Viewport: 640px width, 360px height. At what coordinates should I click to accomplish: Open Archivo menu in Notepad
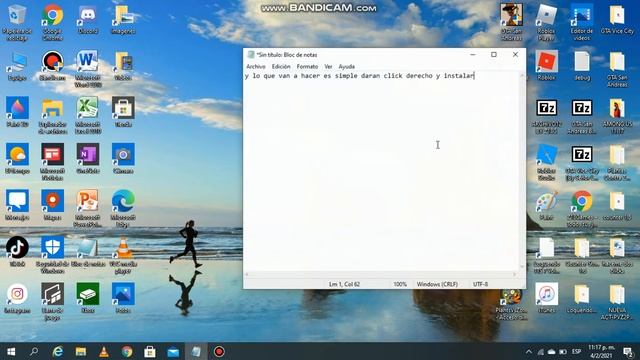256,66
